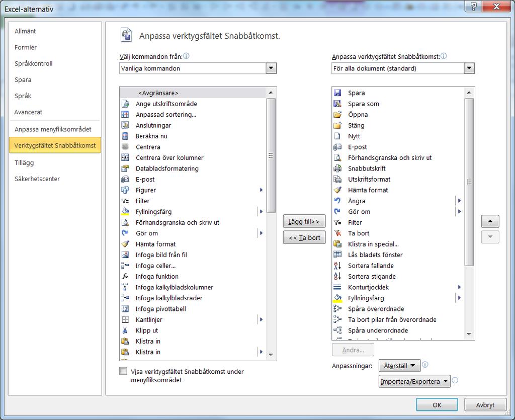Select Anslutningar icon in command list

click(x=125, y=125)
